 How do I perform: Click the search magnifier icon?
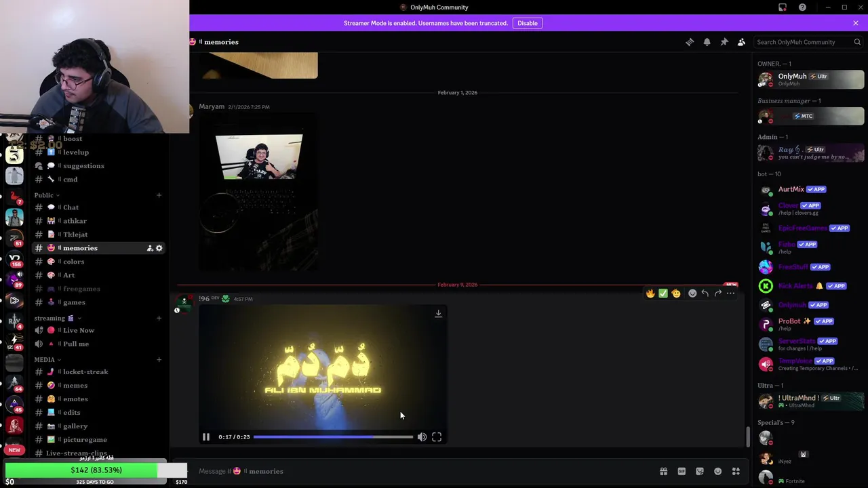point(857,42)
